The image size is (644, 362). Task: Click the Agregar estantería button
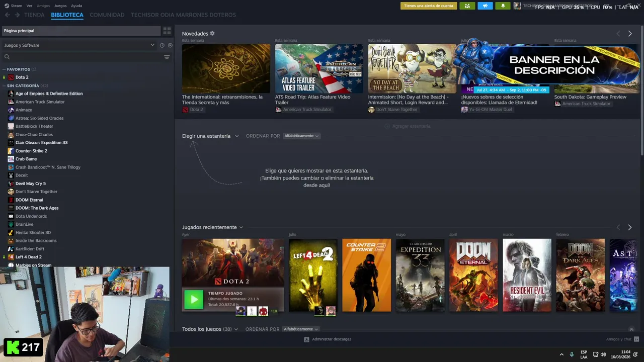[408, 126]
